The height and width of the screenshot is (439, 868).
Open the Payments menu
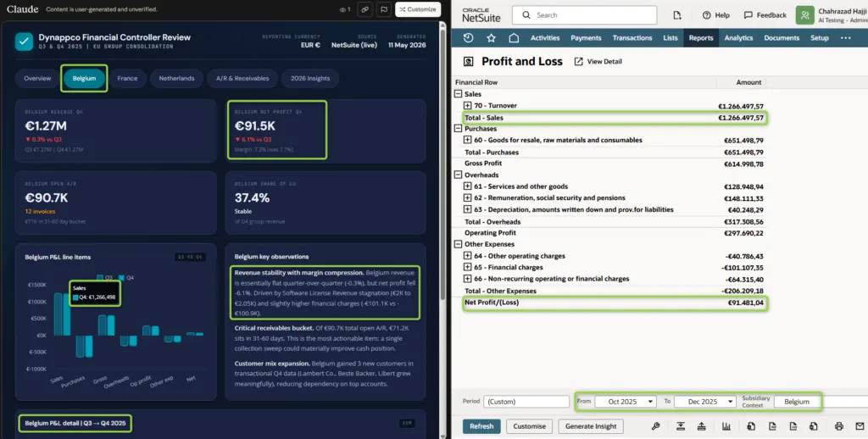pyautogui.click(x=586, y=37)
